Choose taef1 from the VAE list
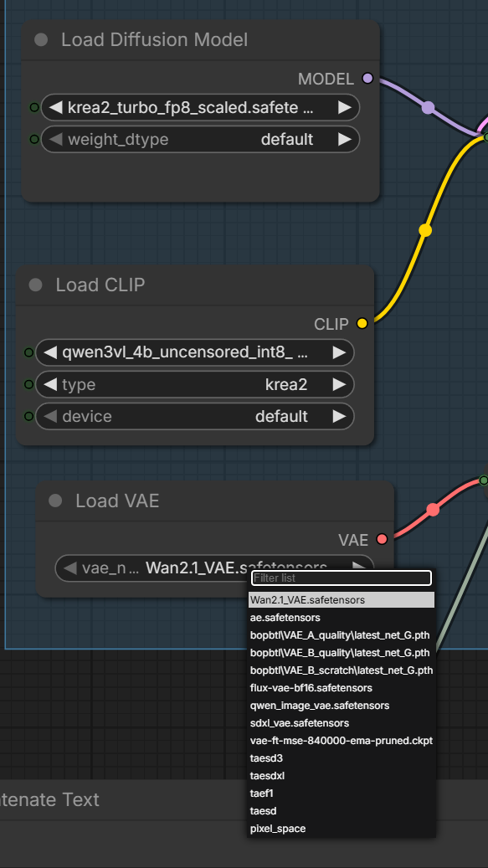The height and width of the screenshot is (868, 488). (342, 794)
